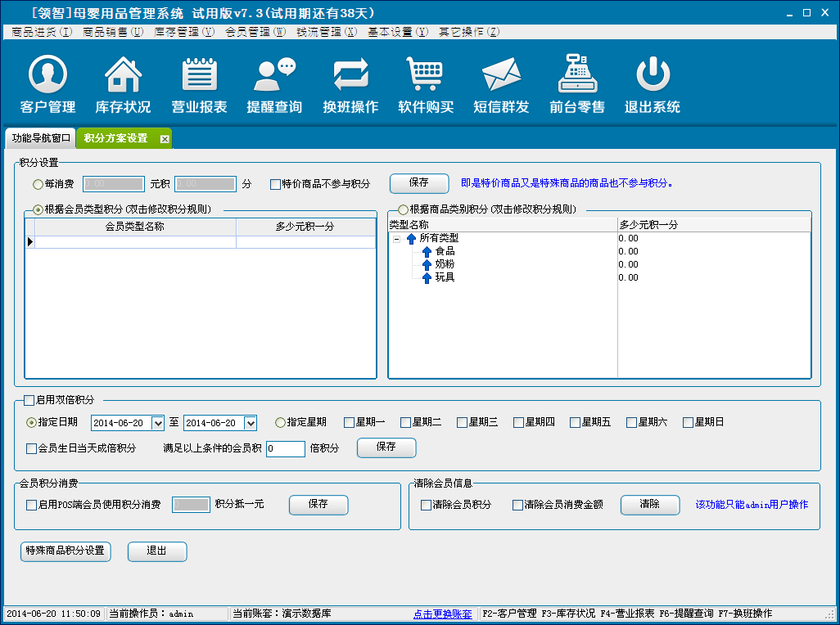Screen dimensions: 840x625
Task: Tick the 启用双倍积分 checkbox
Action: [x=29, y=400]
